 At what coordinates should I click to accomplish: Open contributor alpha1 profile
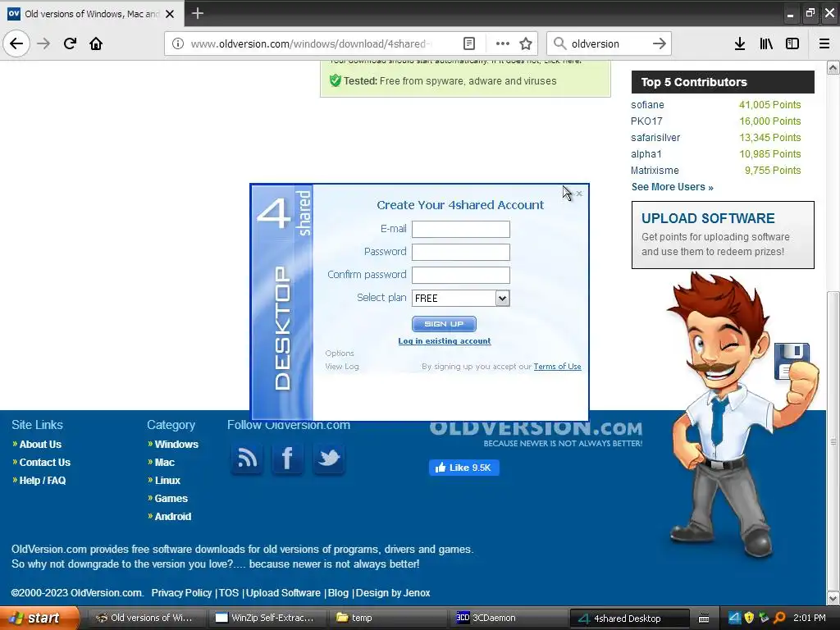(x=646, y=154)
